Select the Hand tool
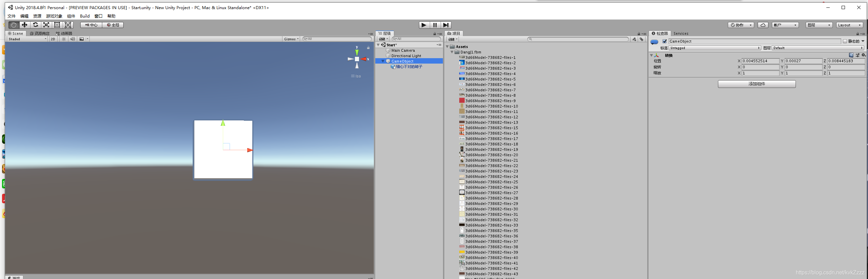The width and height of the screenshot is (868, 279). (x=13, y=25)
